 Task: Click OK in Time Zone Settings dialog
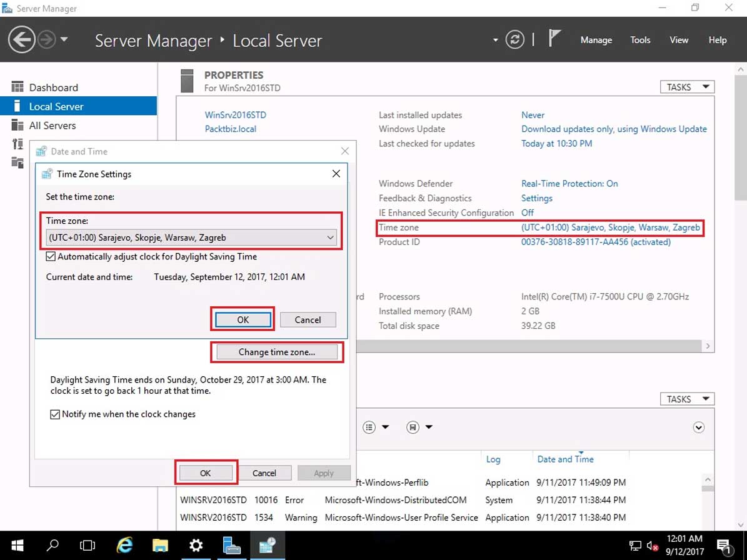coord(243,319)
